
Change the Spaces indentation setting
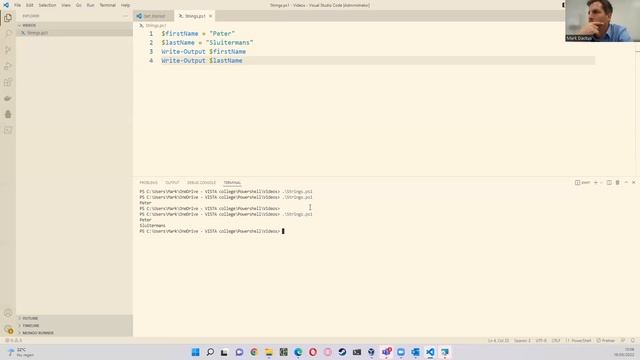522,340
